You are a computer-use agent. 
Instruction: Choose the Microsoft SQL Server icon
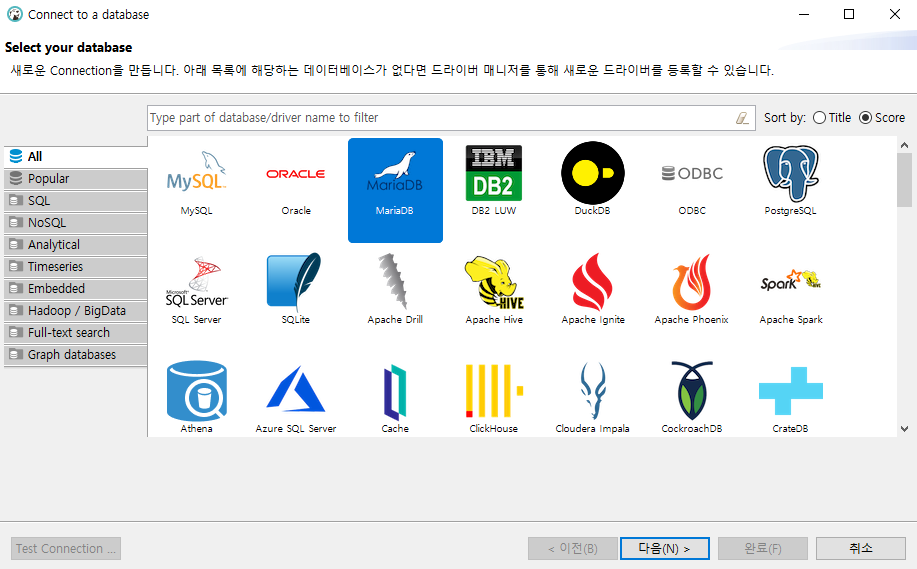tap(196, 282)
